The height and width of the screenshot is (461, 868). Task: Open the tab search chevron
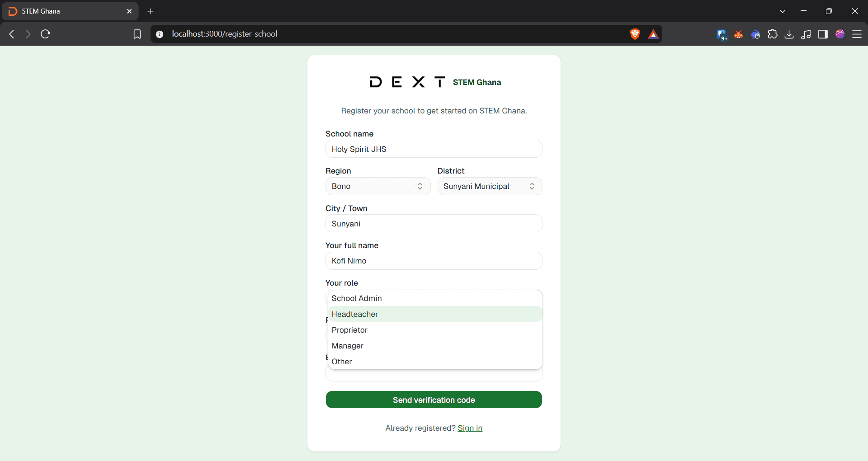tap(783, 11)
